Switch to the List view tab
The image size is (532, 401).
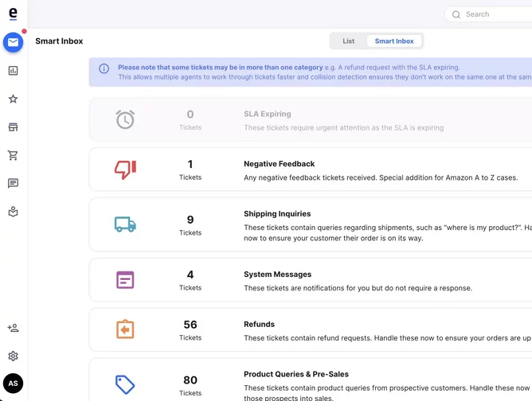pyautogui.click(x=349, y=41)
